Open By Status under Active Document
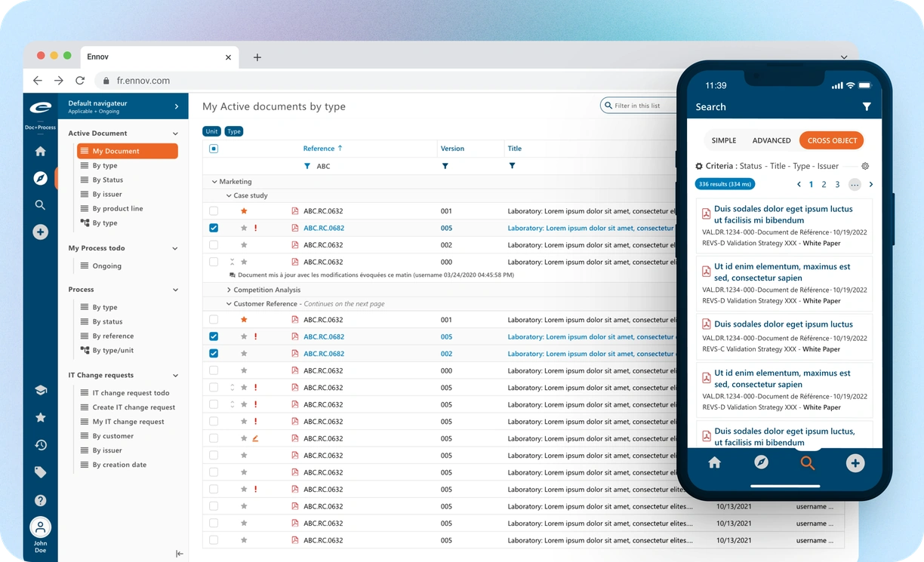Image resolution: width=924 pixels, height=562 pixels. click(108, 180)
